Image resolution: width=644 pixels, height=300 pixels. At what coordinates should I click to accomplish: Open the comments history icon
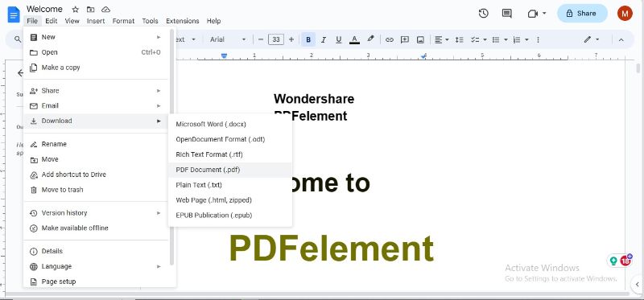click(x=507, y=13)
